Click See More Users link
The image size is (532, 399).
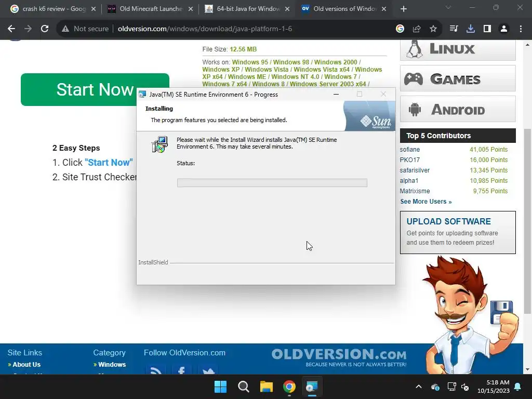pos(426,202)
